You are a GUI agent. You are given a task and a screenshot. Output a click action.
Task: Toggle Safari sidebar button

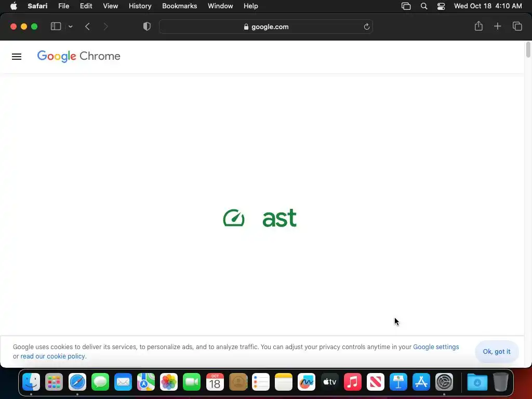tap(56, 26)
